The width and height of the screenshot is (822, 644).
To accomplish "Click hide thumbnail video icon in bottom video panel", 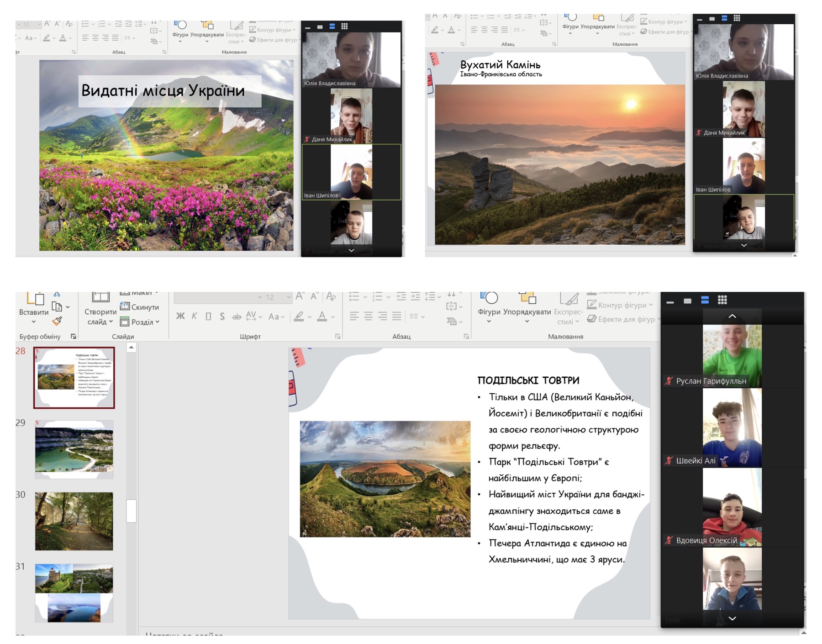I will point(687,301).
